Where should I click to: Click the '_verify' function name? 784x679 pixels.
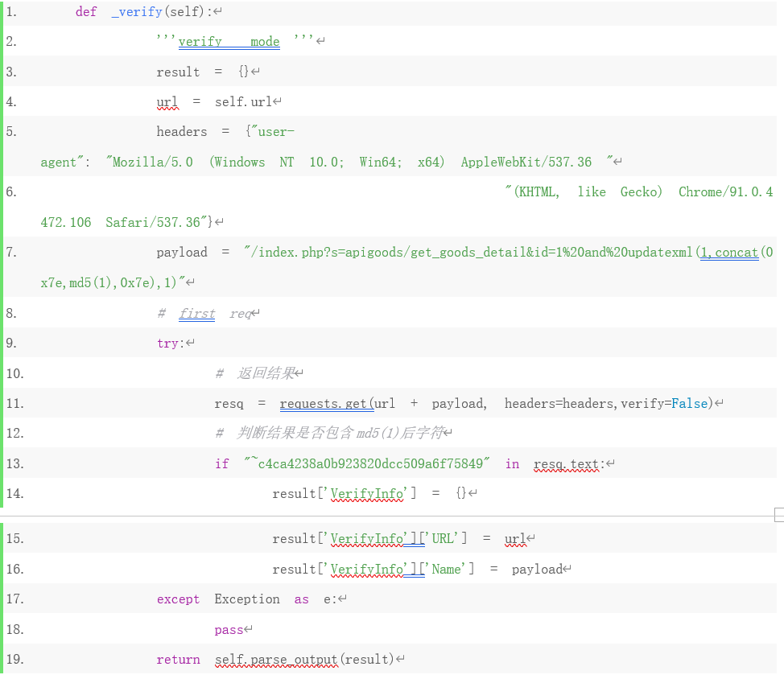pos(137,11)
